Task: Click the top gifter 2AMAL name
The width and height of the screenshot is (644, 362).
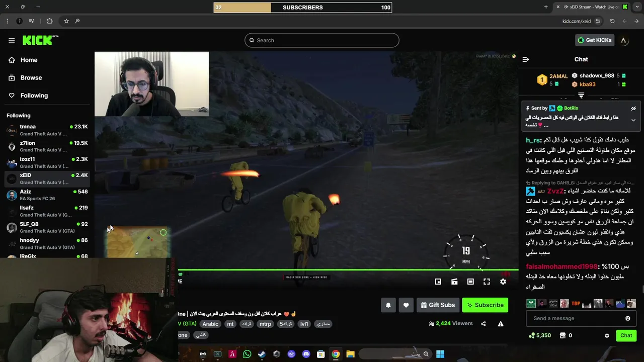Action: tap(558, 76)
